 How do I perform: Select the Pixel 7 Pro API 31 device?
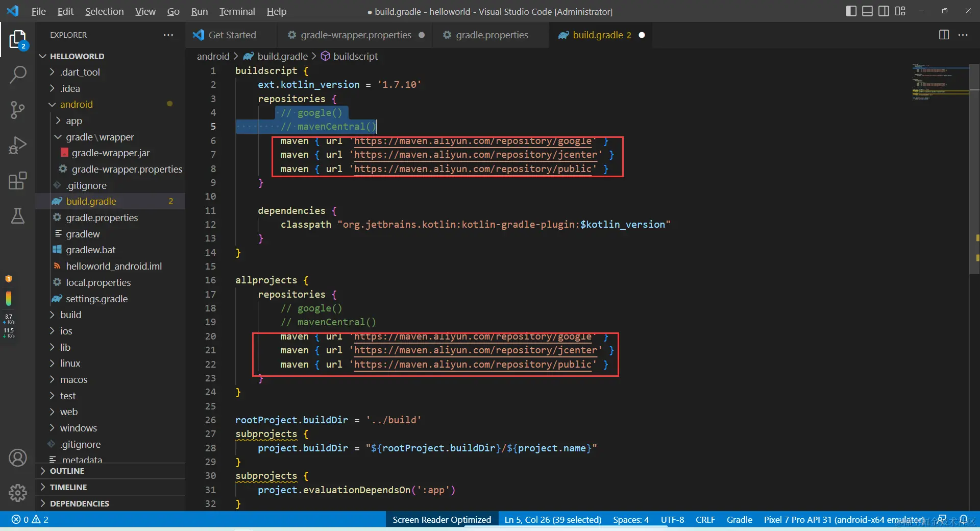click(x=844, y=520)
